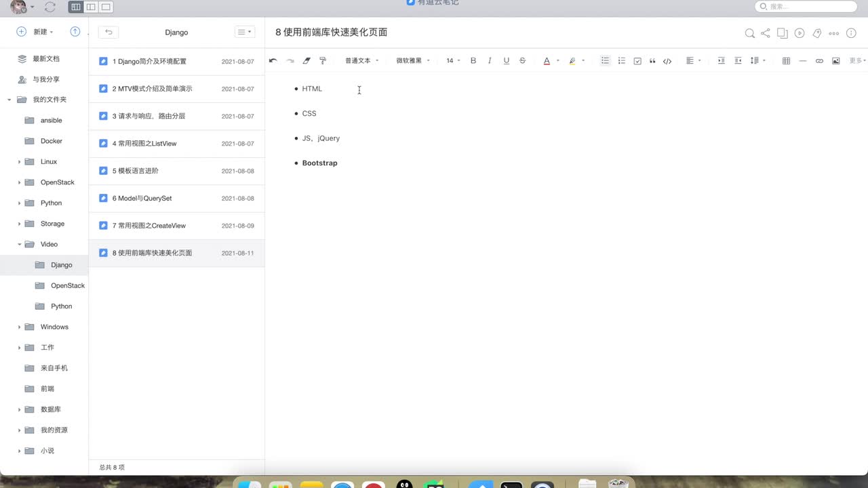Open the Terminal icon in the Dock
The image size is (868, 488).
[511, 484]
